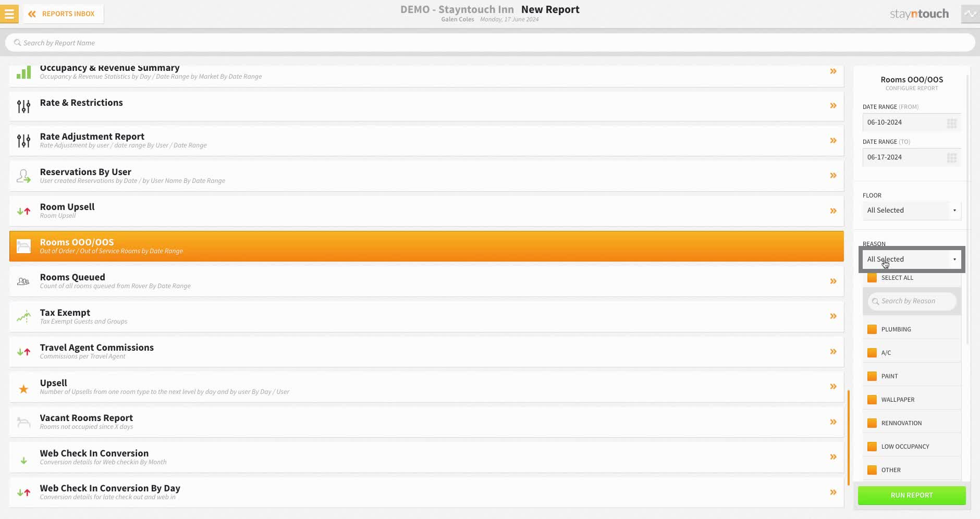Click the Occupancy & Revenue Summary bar chart icon

tap(23, 72)
